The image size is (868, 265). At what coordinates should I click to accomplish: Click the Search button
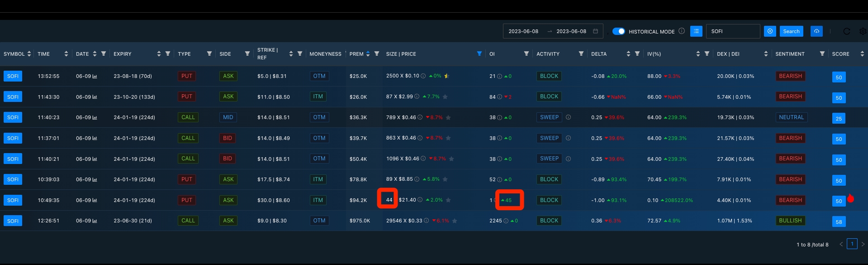tap(791, 31)
